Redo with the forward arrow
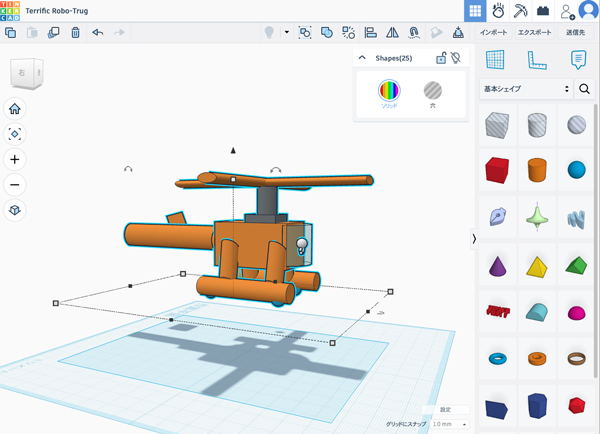 (x=119, y=33)
